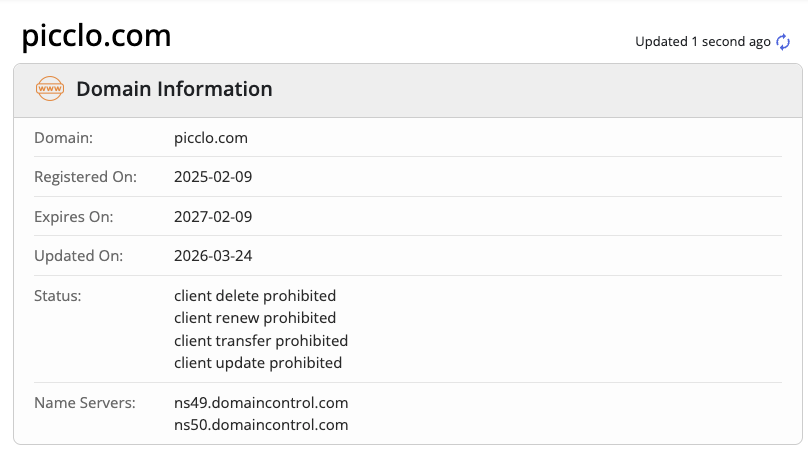Select the expiry date 2027-02-09

(x=213, y=216)
